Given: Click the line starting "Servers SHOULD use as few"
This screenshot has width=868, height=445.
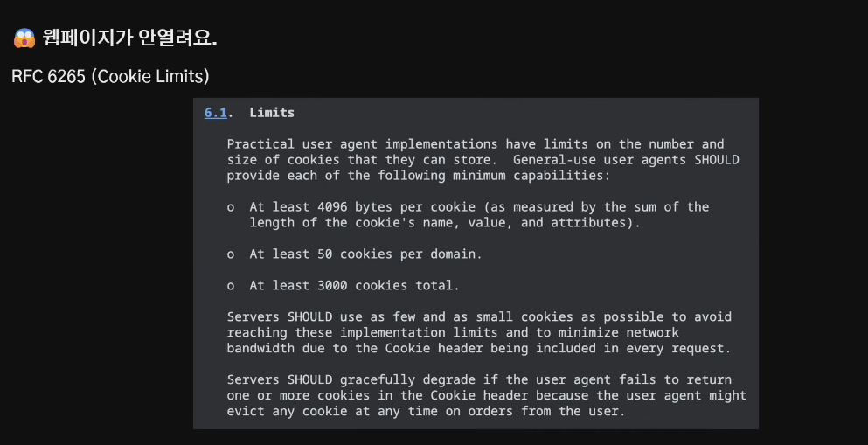Looking at the screenshot, I should coord(478,317).
